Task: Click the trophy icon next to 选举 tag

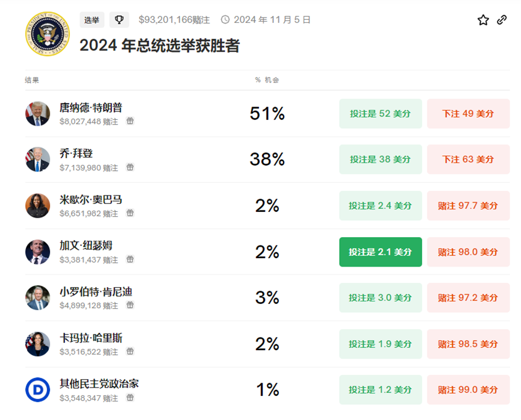Action: tap(119, 20)
